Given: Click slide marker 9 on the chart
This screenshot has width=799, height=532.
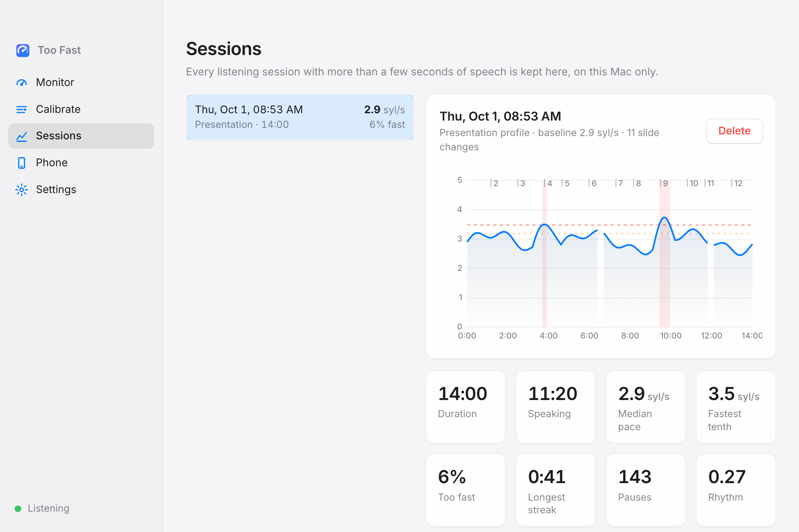Looking at the screenshot, I should pos(664,183).
